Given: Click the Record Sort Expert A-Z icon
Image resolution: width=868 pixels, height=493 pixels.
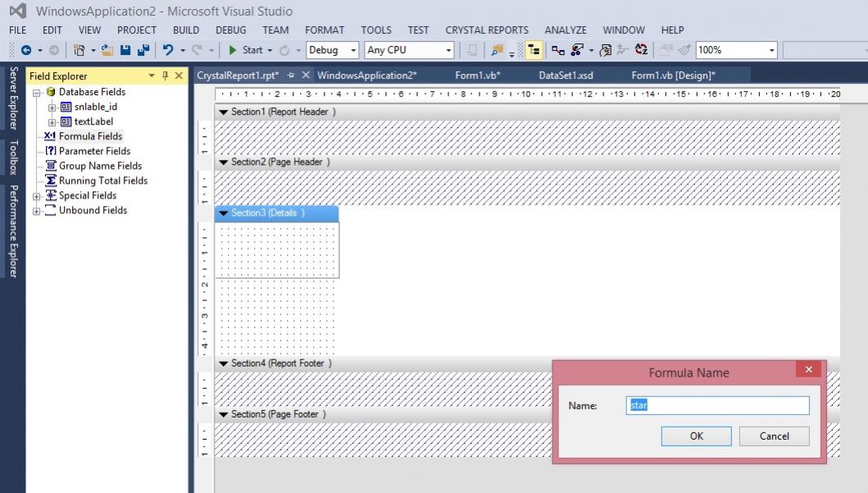Looking at the screenshot, I should tap(641, 50).
